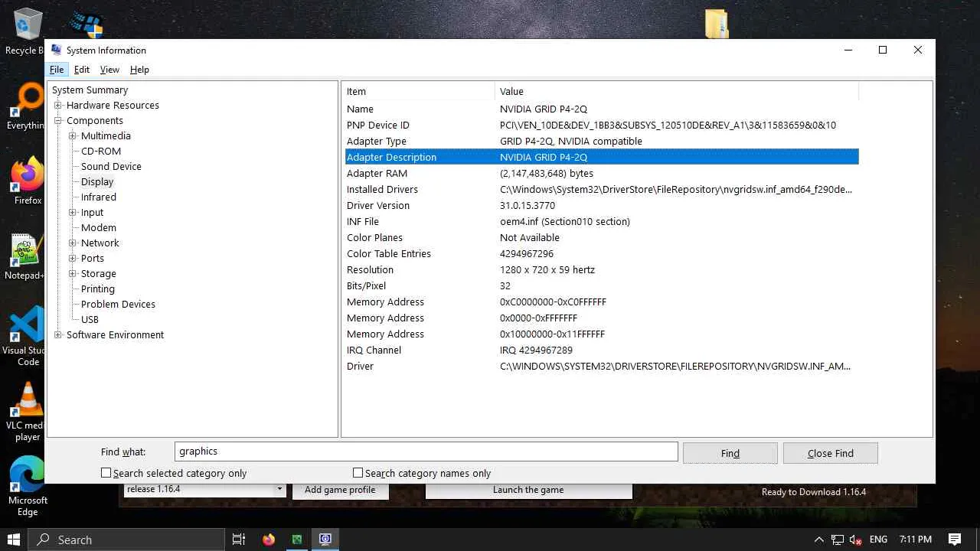
Task: Select Sound Device in the tree
Action: click(x=111, y=167)
